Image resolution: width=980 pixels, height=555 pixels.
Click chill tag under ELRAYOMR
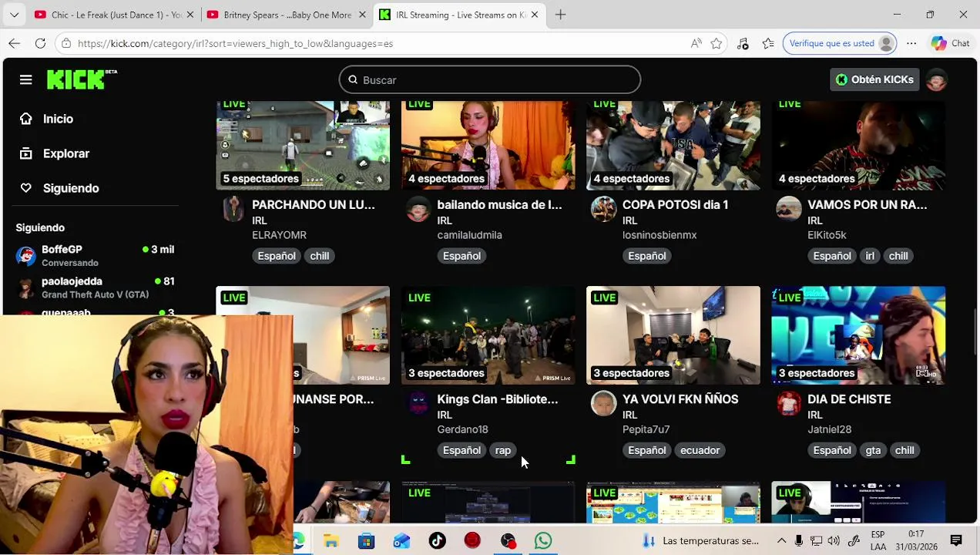(x=320, y=256)
